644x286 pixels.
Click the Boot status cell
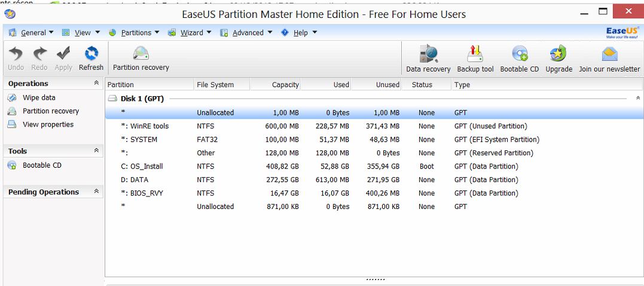coord(426,167)
